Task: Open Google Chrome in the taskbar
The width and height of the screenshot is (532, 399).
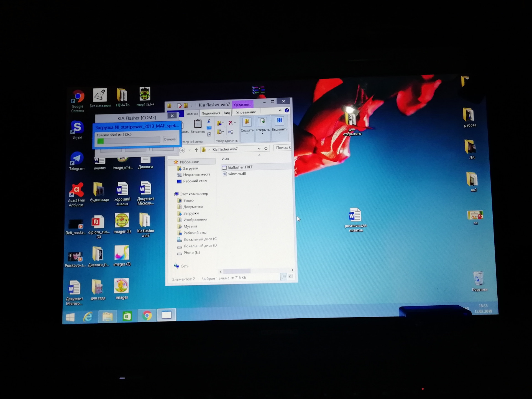Action: click(147, 315)
